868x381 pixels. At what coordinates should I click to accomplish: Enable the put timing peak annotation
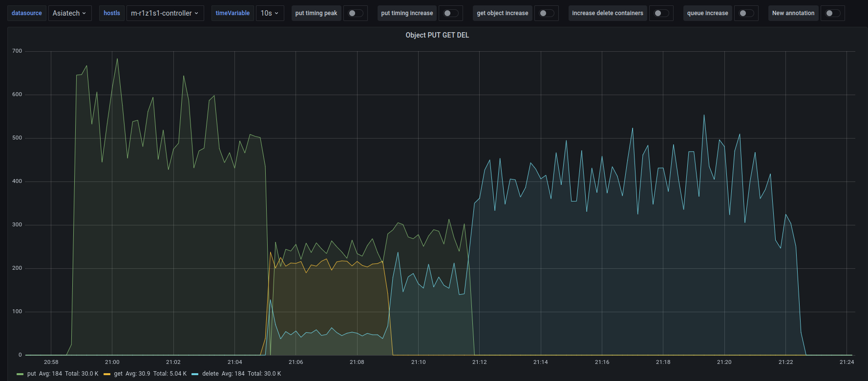[355, 13]
